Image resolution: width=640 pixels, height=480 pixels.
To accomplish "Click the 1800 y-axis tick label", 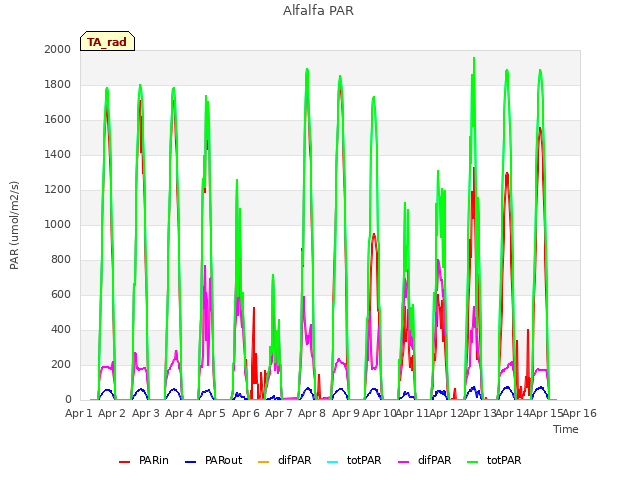I will coord(58,84).
